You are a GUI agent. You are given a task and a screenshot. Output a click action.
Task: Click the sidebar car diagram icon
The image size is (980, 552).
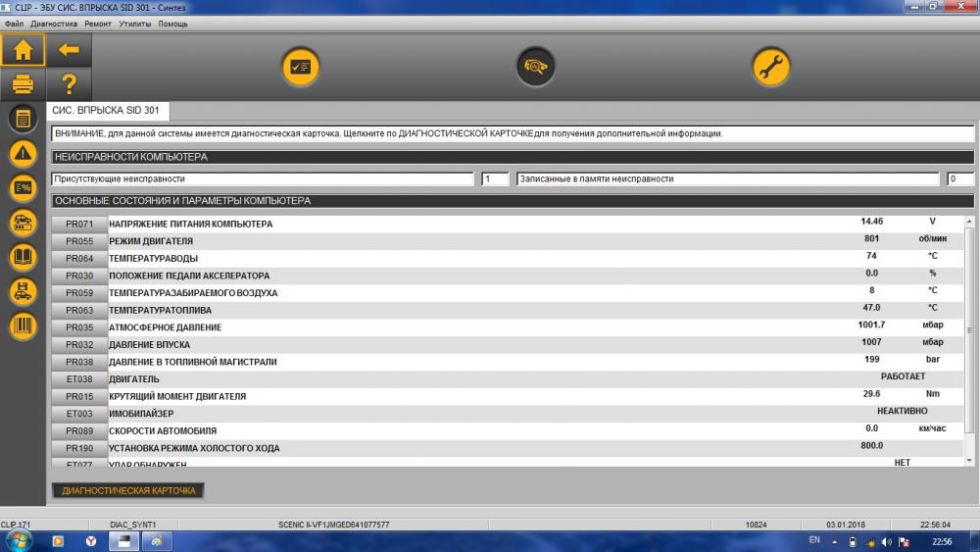24,223
